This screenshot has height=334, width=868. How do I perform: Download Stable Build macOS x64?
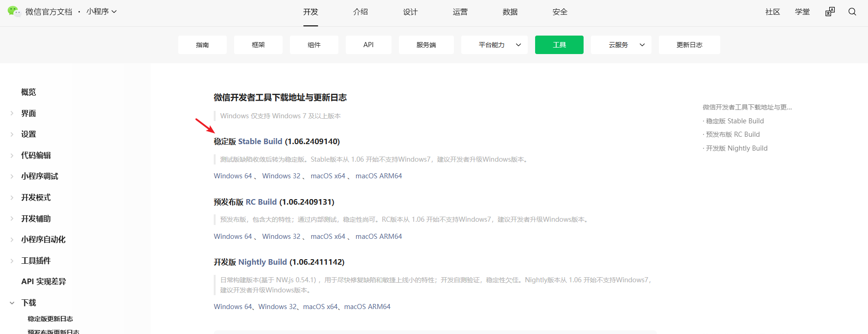328,176
